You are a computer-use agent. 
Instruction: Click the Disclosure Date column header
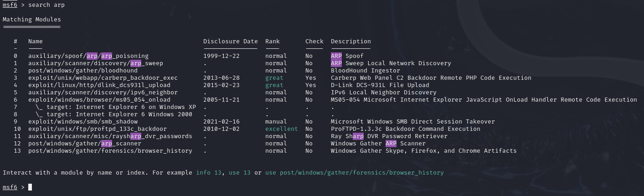[x=231, y=41]
